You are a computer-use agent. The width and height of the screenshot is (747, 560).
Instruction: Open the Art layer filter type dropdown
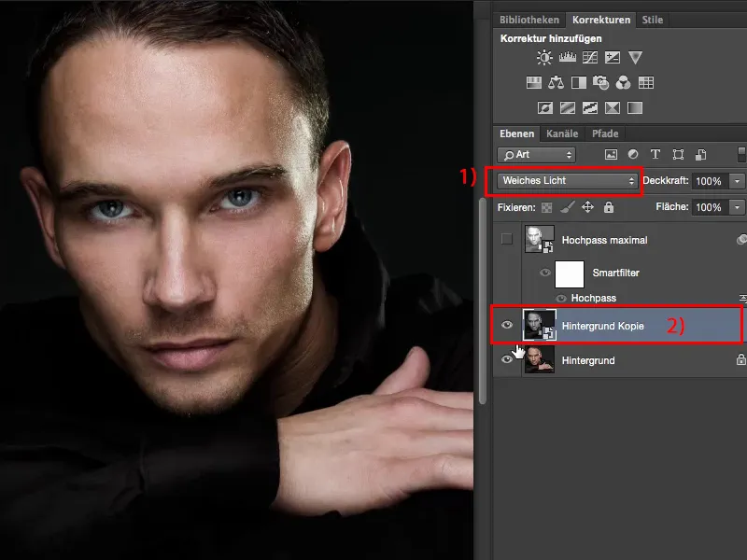point(536,155)
